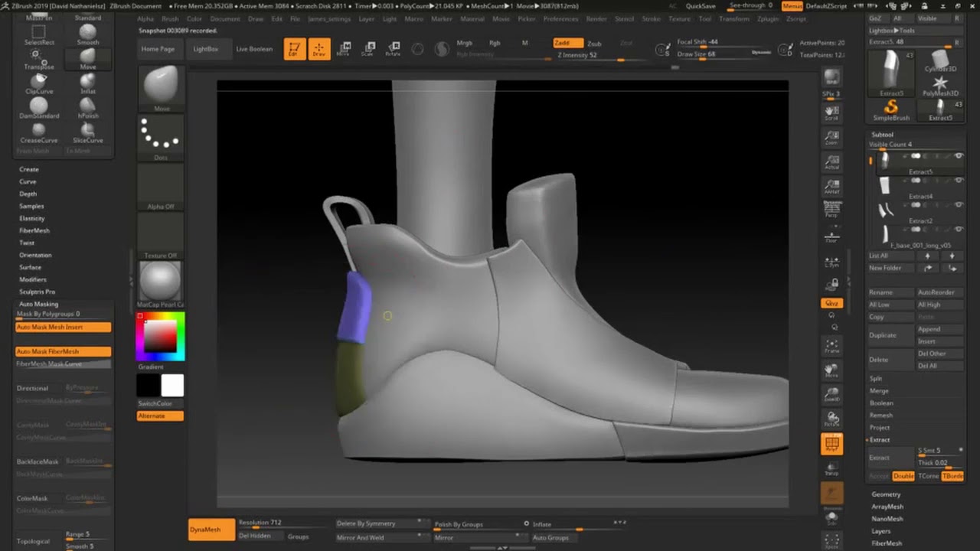Screen dimensions: 980x551
Task: Pick the Transpose brush
Action: click(38, 60)
